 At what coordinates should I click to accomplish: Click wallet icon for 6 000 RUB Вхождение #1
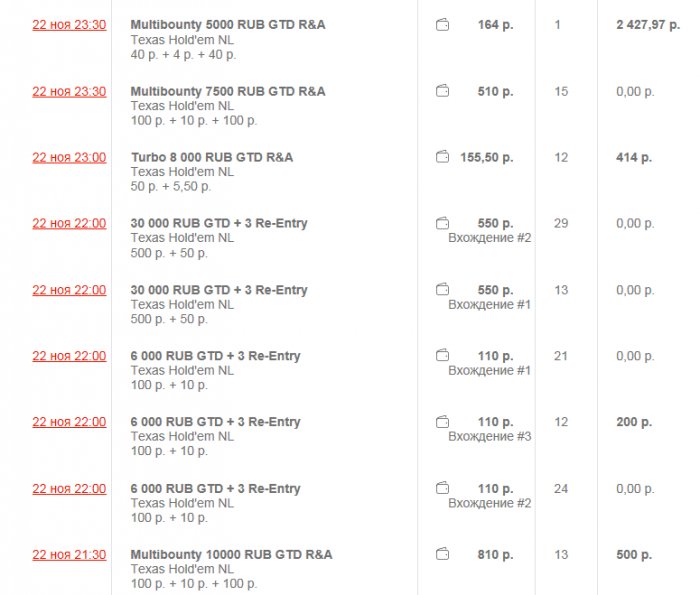[442, 356]
